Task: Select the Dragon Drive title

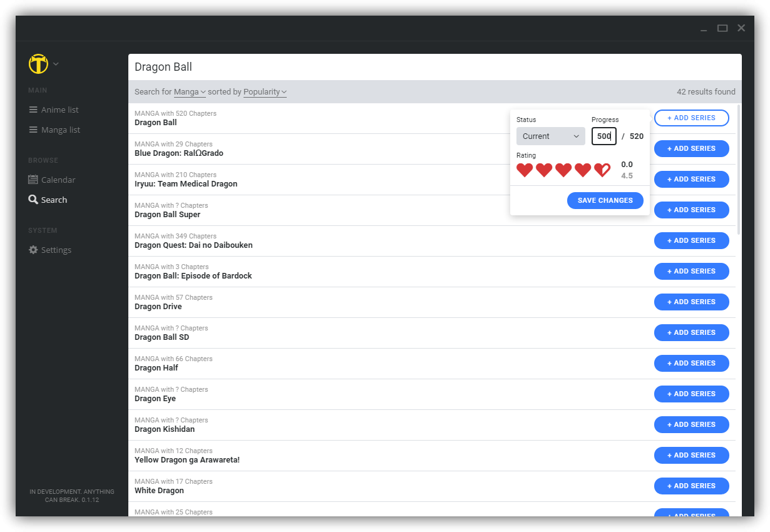Action: tap(158, 307)
